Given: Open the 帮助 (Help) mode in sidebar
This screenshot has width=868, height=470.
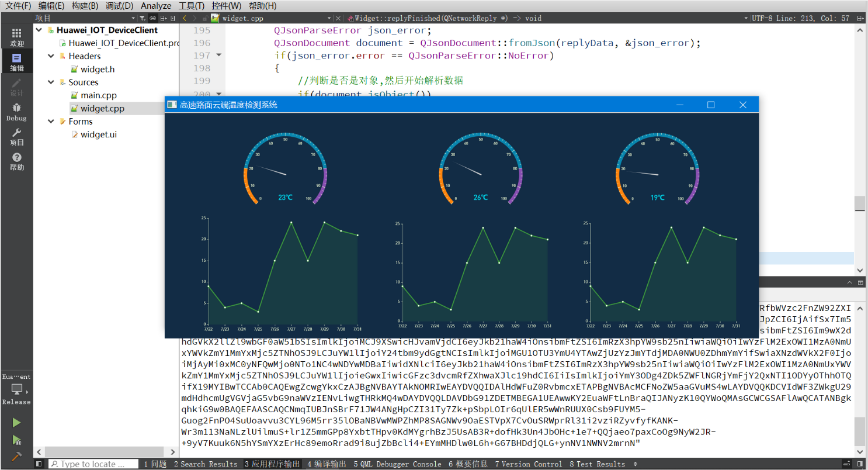Looking at the screenshot, I should click(17, 161).
